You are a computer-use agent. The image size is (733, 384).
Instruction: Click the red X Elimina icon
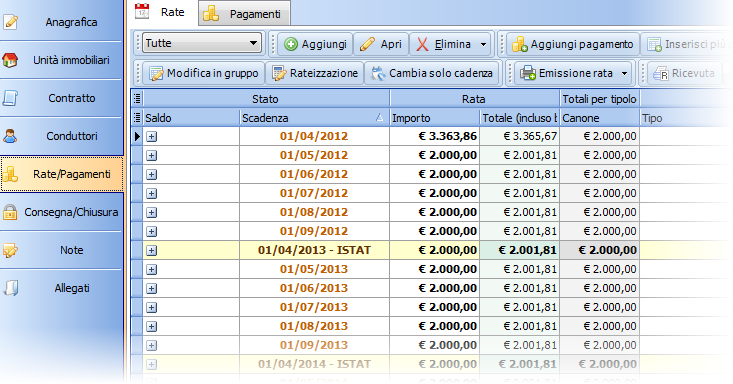[422, 44]
